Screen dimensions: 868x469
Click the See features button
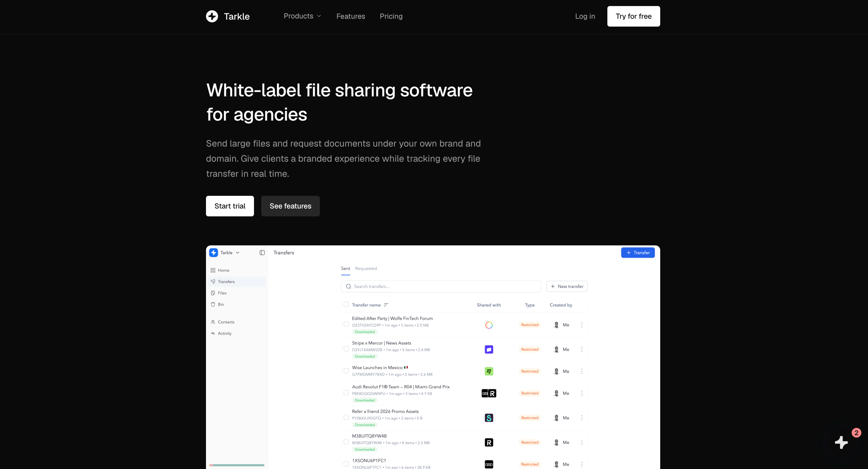tap(291, 206)
